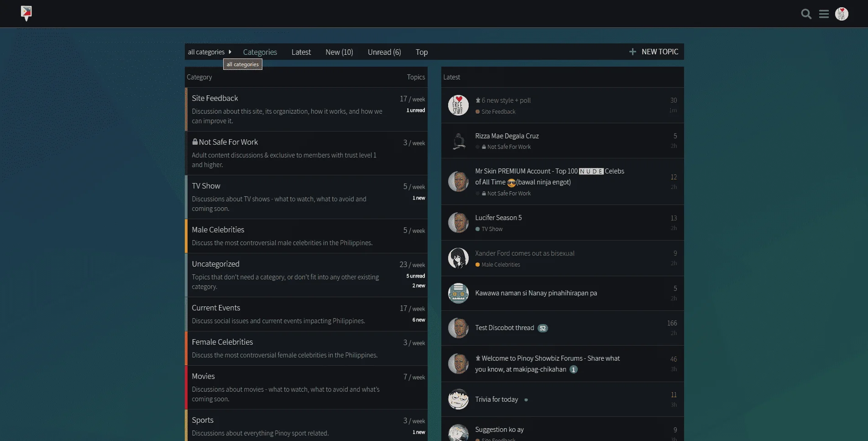Open poster avatar on Trivia for today
868x441 pixels.
click(x=458, y=399)
